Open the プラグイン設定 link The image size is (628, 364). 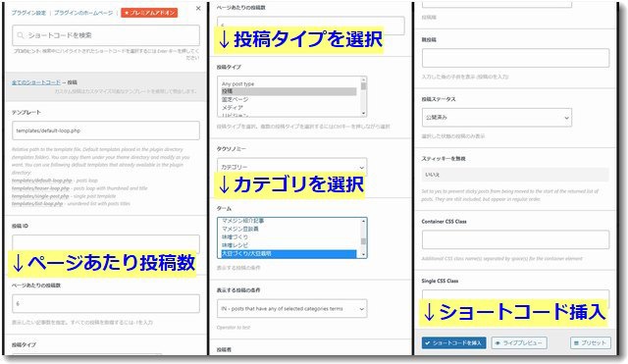coord(28,13)
